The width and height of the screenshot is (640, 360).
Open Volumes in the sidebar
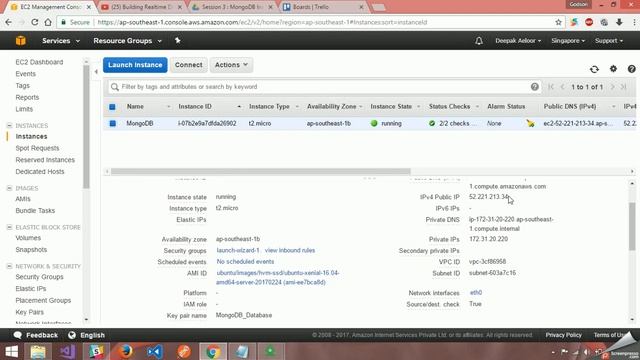(28, 238)
